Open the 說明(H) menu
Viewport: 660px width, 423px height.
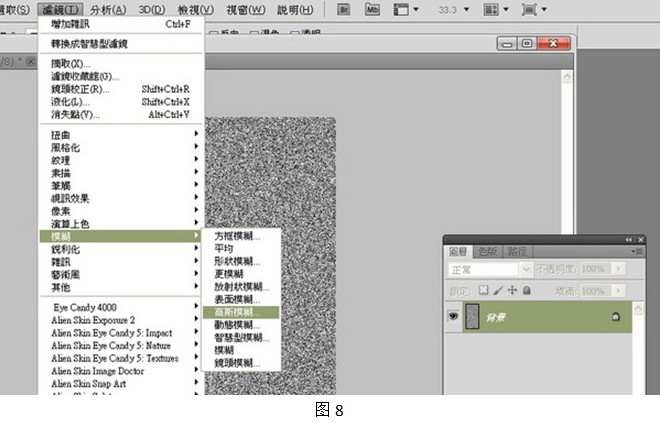pos(295,10)
